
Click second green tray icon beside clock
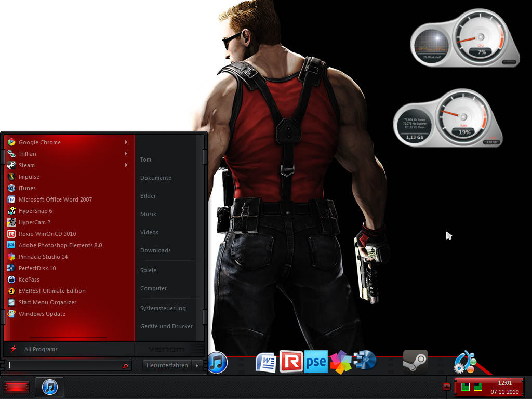[x=478, y=387]
